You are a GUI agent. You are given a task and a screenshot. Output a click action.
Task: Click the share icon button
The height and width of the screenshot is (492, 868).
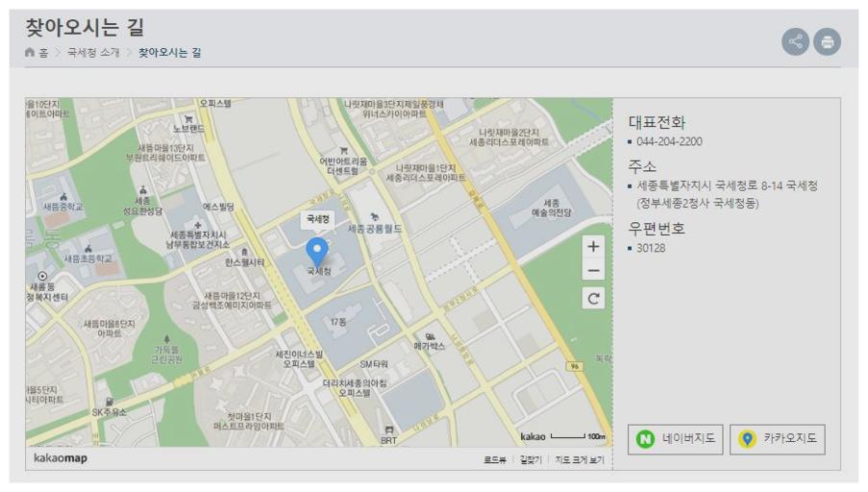pos(795,41)
